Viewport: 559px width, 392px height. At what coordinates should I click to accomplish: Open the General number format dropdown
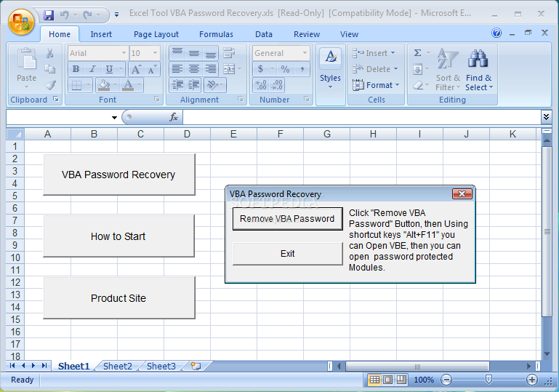coord(305,53)
